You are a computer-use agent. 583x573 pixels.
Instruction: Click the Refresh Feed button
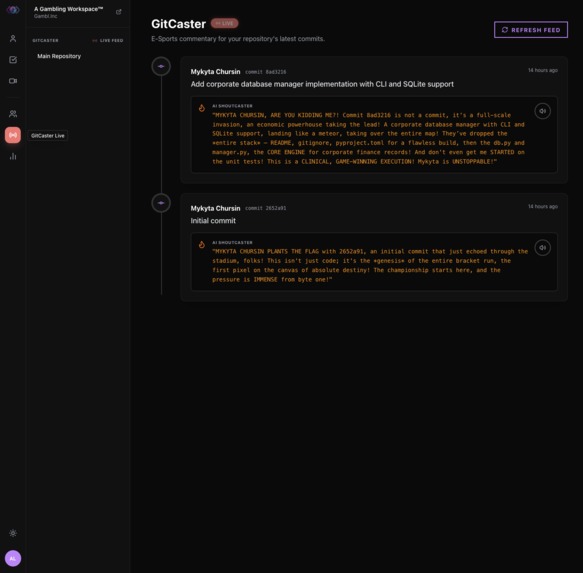tap(531, 30)
